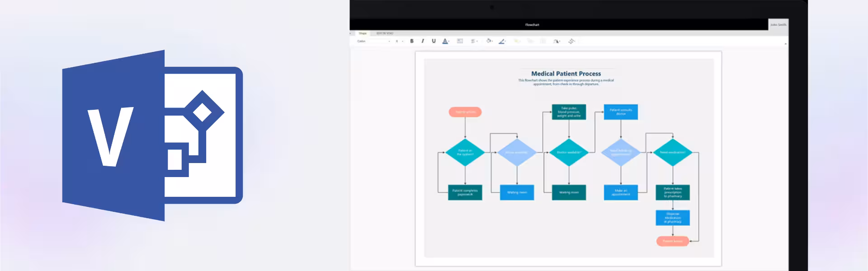
Task: Select the Nurse available diamond
Action: coord(517,153)
